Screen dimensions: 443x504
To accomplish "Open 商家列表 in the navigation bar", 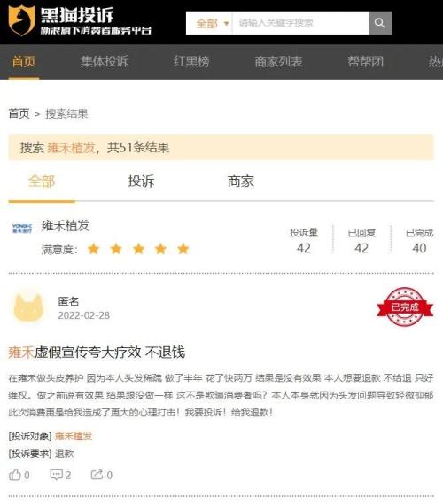I will tap(278, 61).
